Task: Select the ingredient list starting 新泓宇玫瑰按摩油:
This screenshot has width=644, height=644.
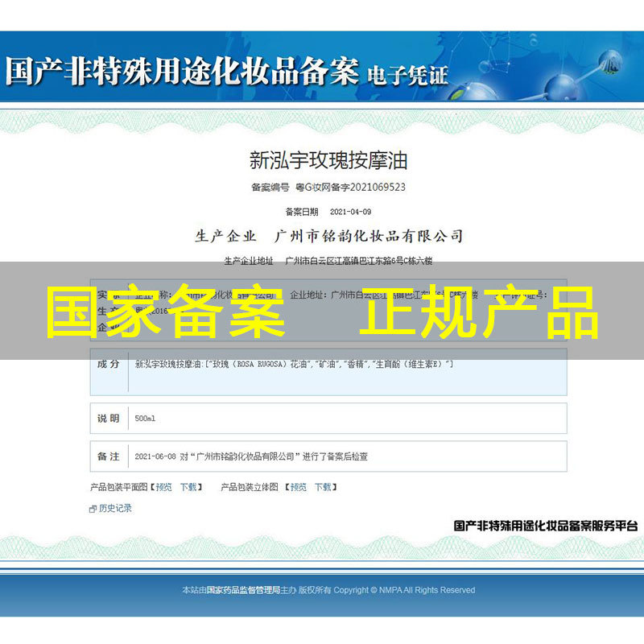Action: tap(294, 365)
